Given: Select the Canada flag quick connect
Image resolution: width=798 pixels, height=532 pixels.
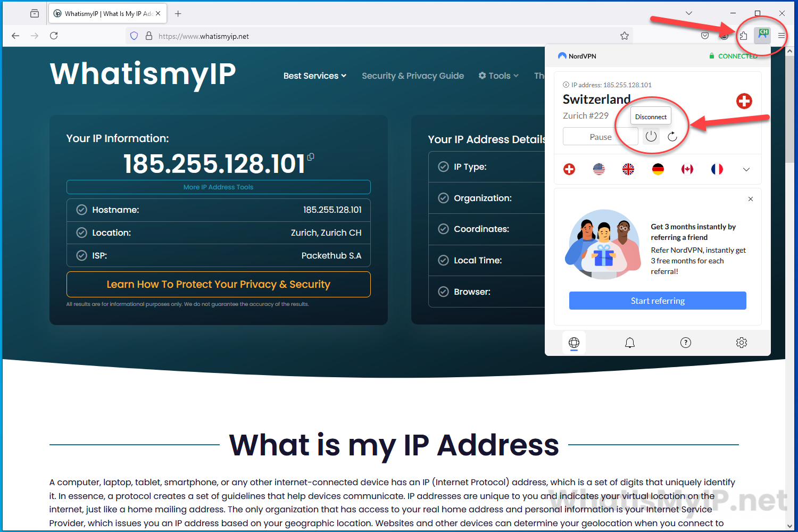Looking at the screenshot, I should click(687, 169).
